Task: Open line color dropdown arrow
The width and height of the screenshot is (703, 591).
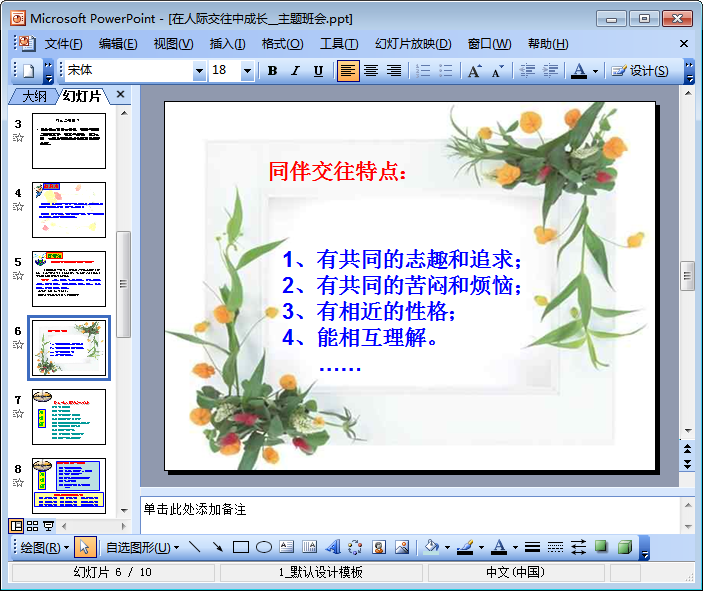Action: pos(481,548)
